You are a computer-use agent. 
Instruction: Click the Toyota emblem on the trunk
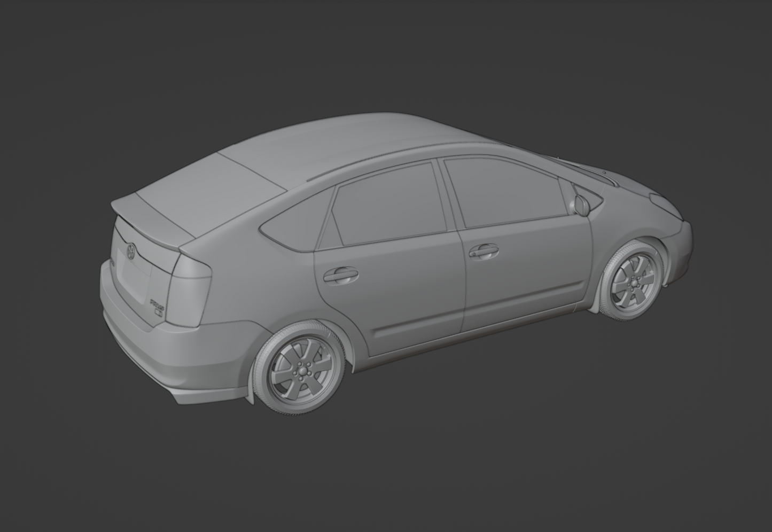(130, 251)
